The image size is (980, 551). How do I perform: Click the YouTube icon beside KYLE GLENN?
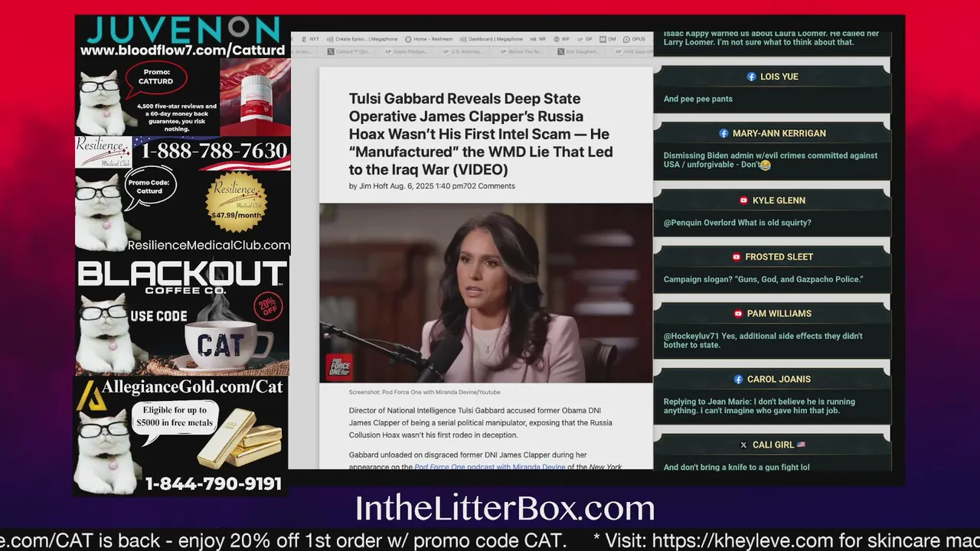(x=743, y=201)
